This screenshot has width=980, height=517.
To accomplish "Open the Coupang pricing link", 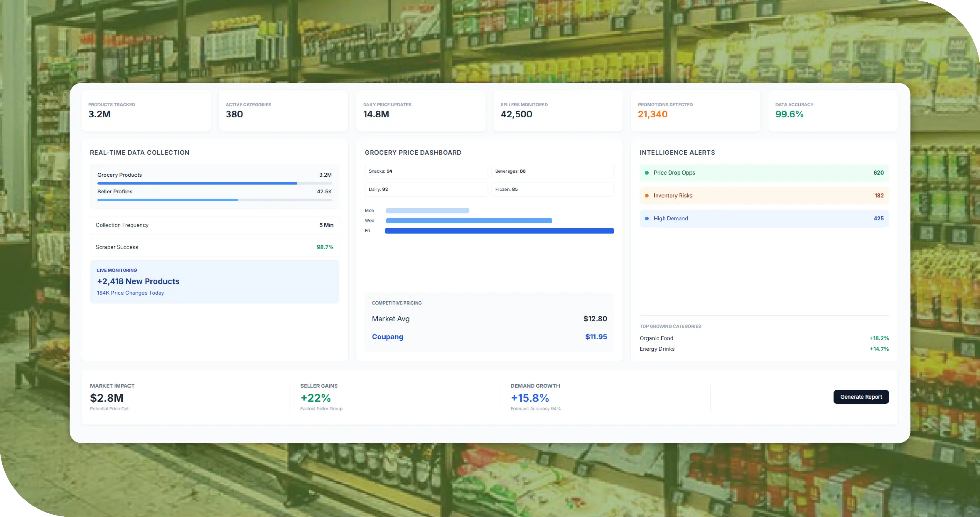I will click(x=387, y=337).
